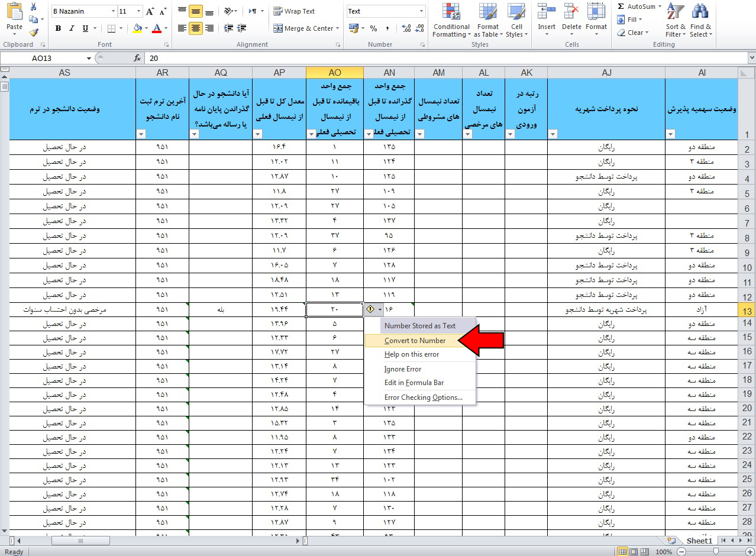The height and width of the screenshot is (556, 756).
Task: Click into the formula bar showing 20
Action: [414, 58]
